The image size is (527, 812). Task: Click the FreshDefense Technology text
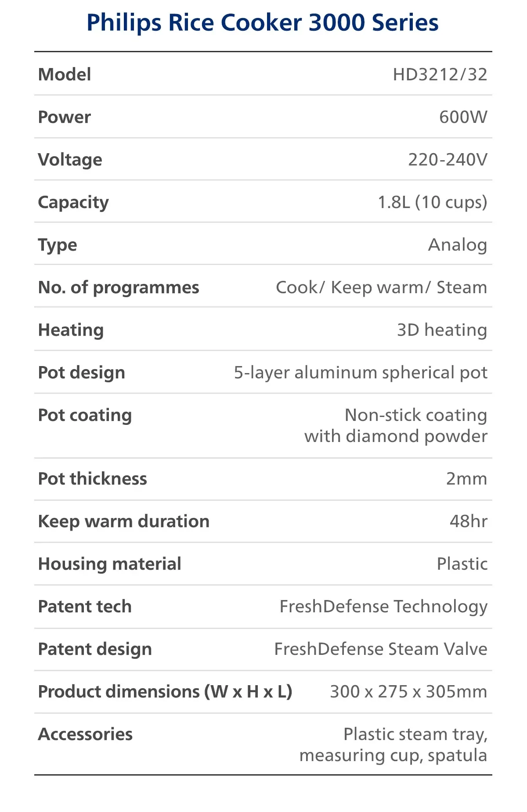point(383,607)
